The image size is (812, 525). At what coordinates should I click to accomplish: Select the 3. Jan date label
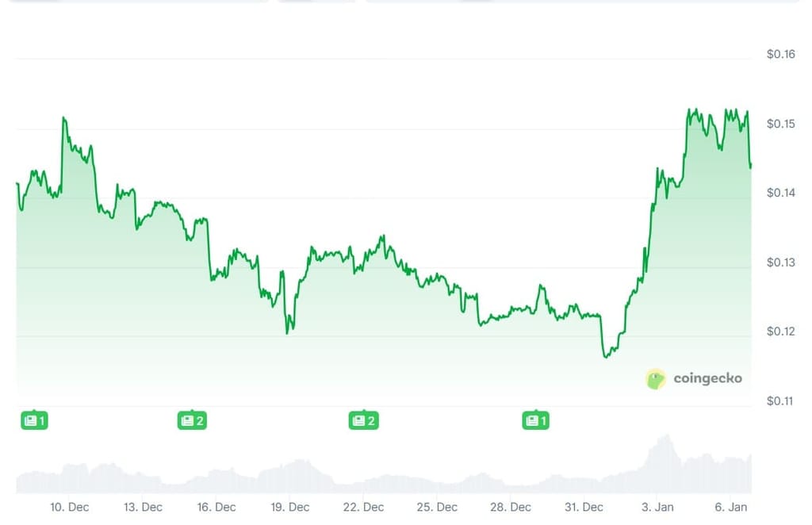pos(657,508)
